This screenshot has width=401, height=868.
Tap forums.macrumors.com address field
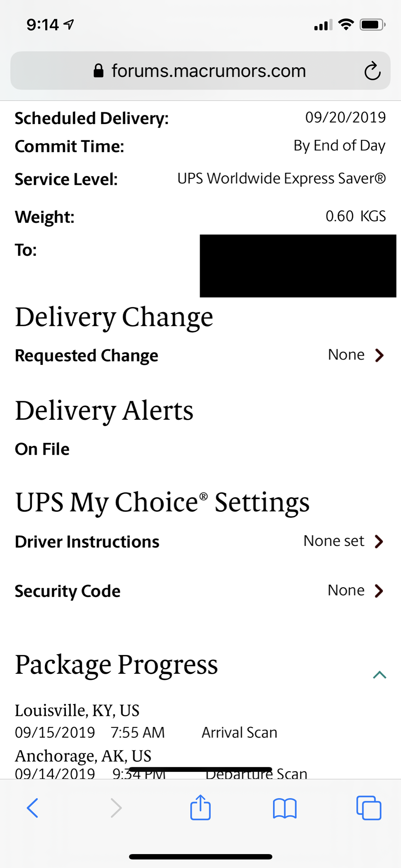pos(200,71)
